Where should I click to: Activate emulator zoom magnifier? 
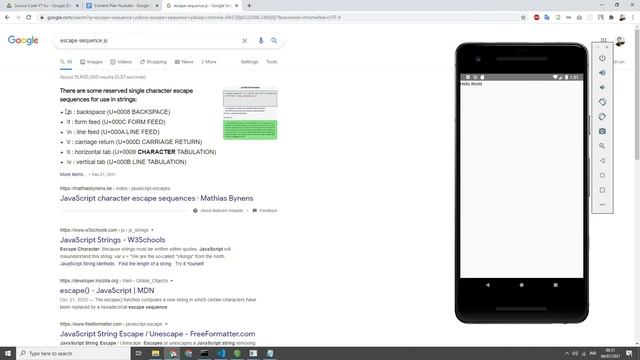point(602,146)
